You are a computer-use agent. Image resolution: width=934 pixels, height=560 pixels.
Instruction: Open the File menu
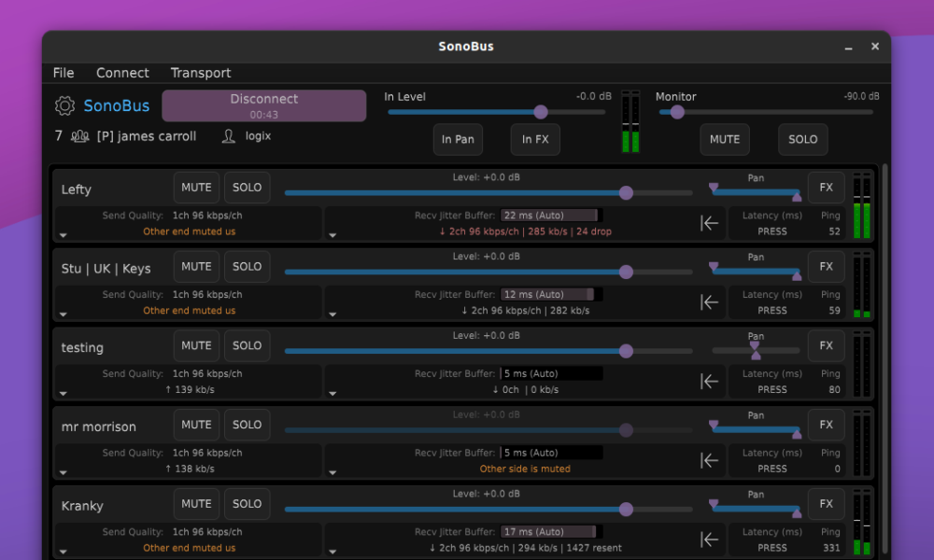tap(64, 73)
